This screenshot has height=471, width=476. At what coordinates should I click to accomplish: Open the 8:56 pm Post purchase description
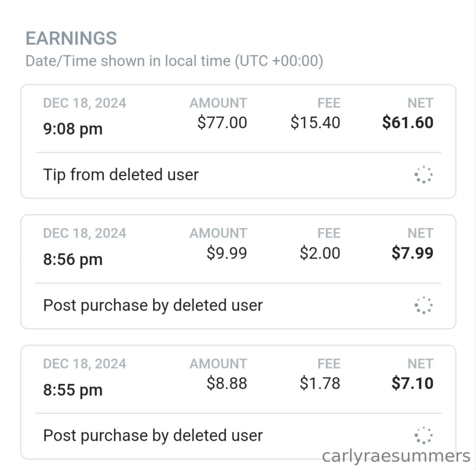pos(153,305)
